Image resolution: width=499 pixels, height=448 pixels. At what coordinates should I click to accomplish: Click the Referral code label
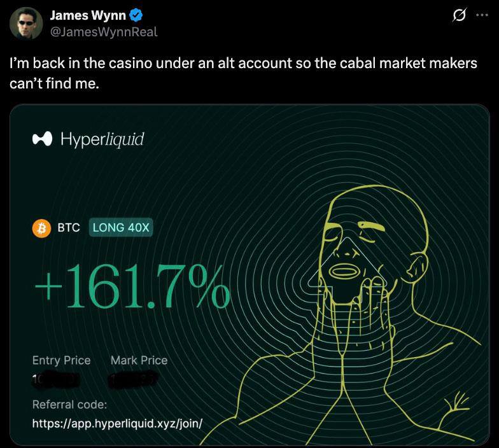[x=70, y=405]
